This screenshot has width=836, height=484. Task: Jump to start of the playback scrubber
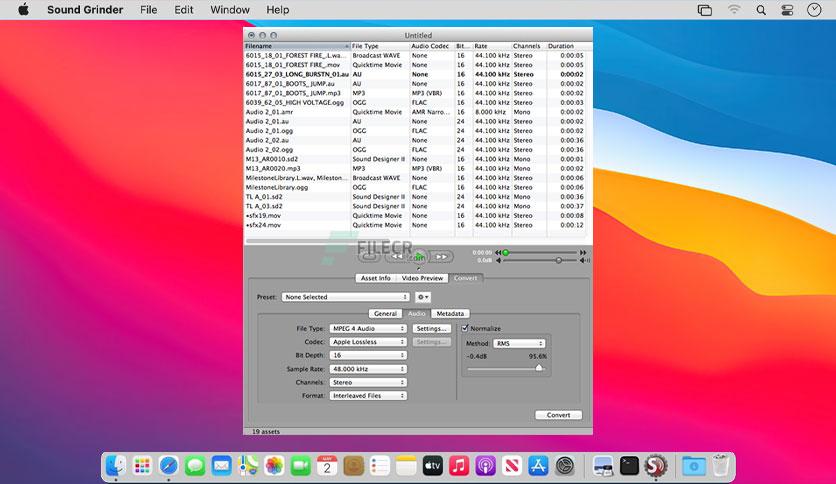pos(498,253)
